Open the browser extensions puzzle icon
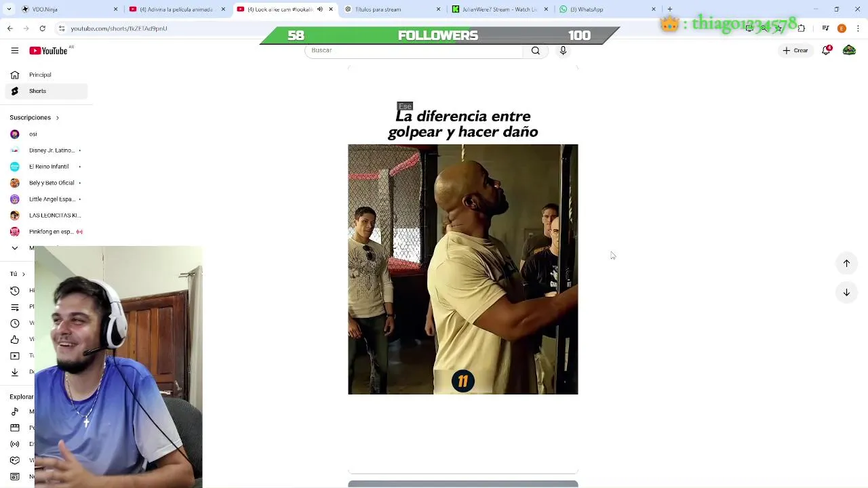The height and width of the screenshot is (488, 868). [801, 28]
